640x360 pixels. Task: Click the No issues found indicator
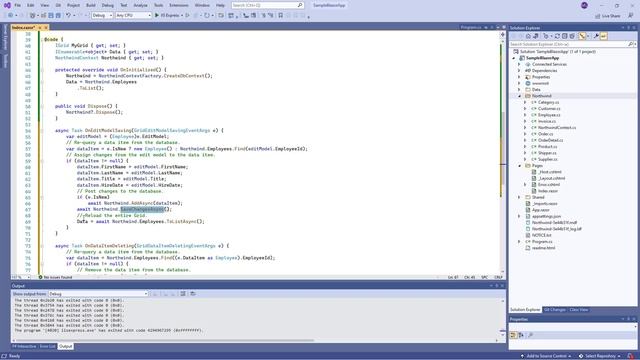tap(55, 277)
